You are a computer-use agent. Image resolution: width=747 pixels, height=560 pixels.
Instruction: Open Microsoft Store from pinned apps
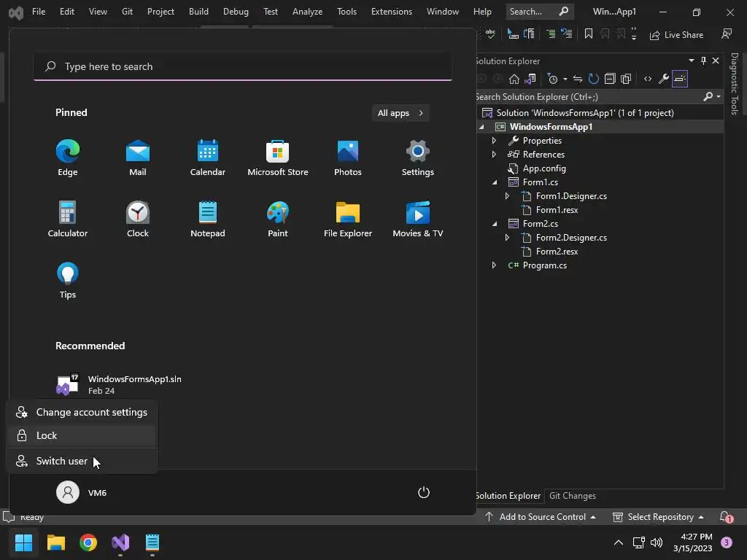(278, 157)
